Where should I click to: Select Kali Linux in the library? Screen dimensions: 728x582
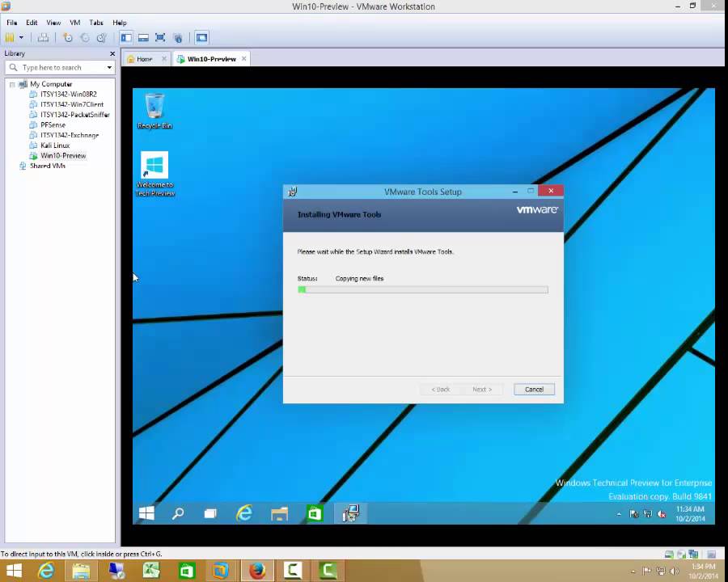pos(55,145)
